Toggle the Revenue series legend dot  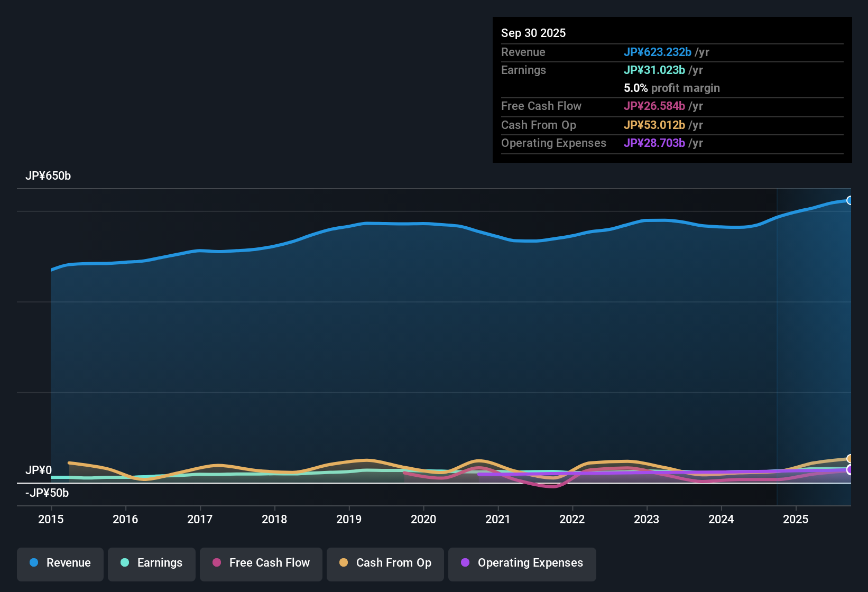pyautogui.click(x=33, y=563)
